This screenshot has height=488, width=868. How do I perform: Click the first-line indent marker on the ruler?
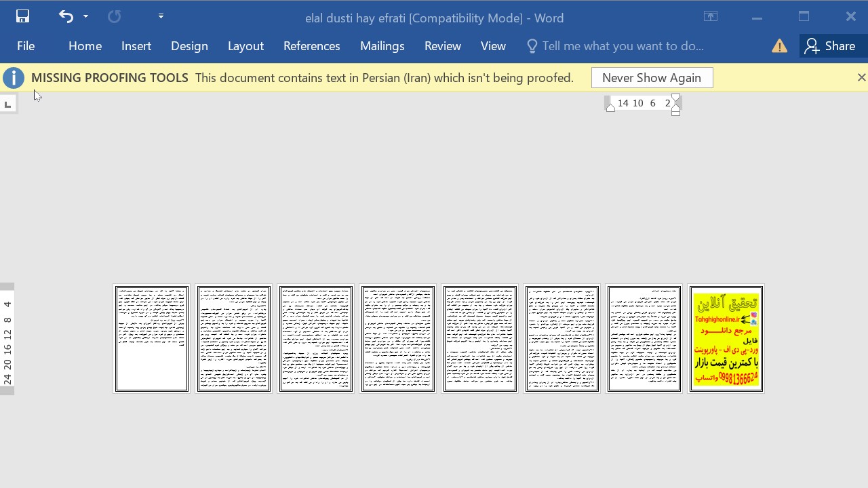[675, 98]
